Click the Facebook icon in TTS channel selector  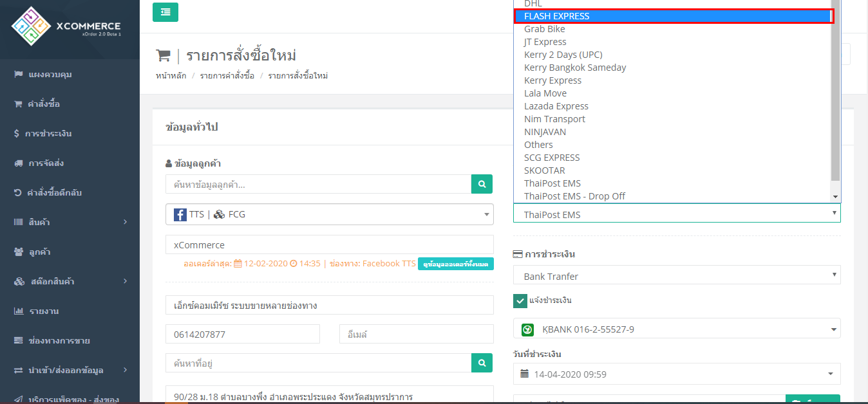pyautogui.click(x=180, y=214)
